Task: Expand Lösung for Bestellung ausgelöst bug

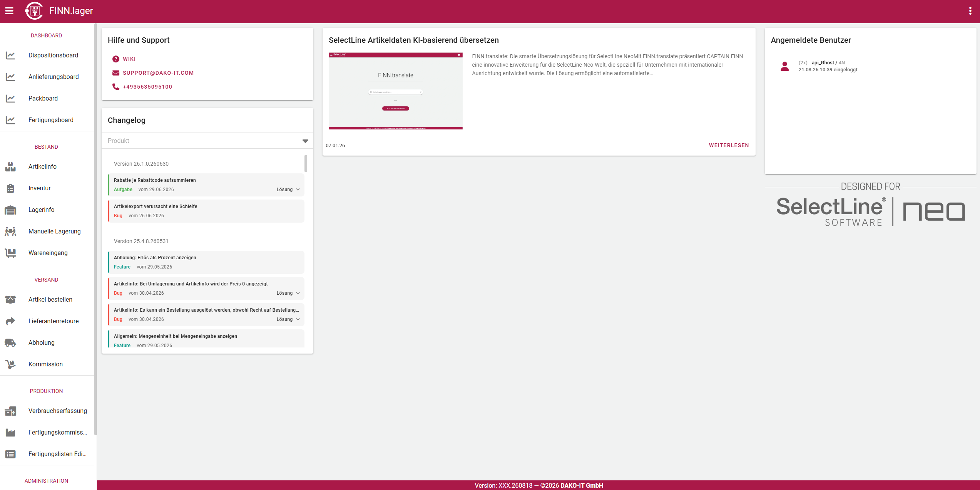Action: tap(288, 319)
